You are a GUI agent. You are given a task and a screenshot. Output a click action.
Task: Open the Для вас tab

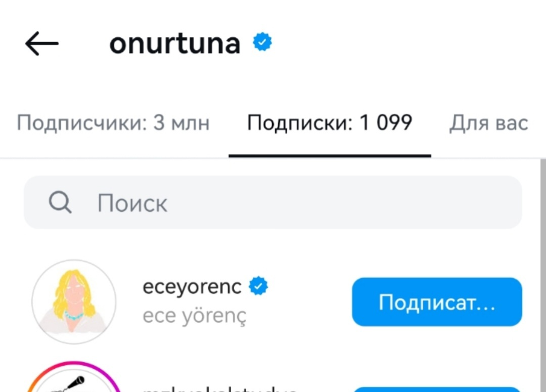488,123
